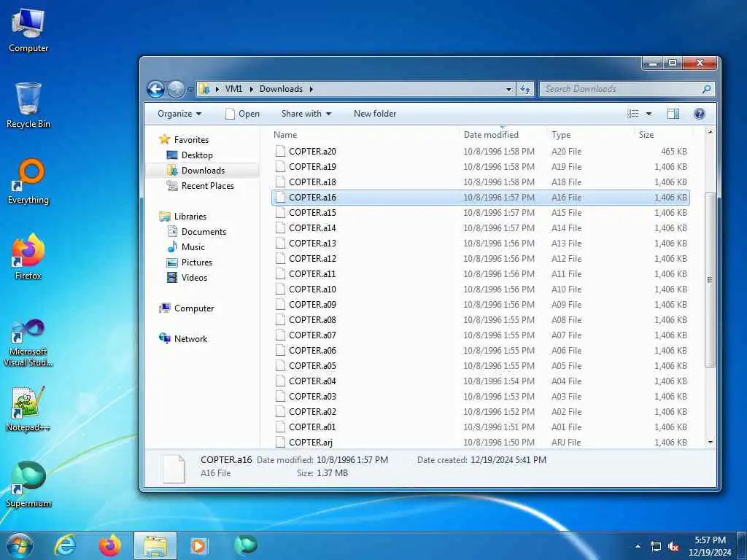This screenshot has height=560, width=747.
Task: Expand the arrow after Downloads breadcrumb
Action: pos(311,89)
